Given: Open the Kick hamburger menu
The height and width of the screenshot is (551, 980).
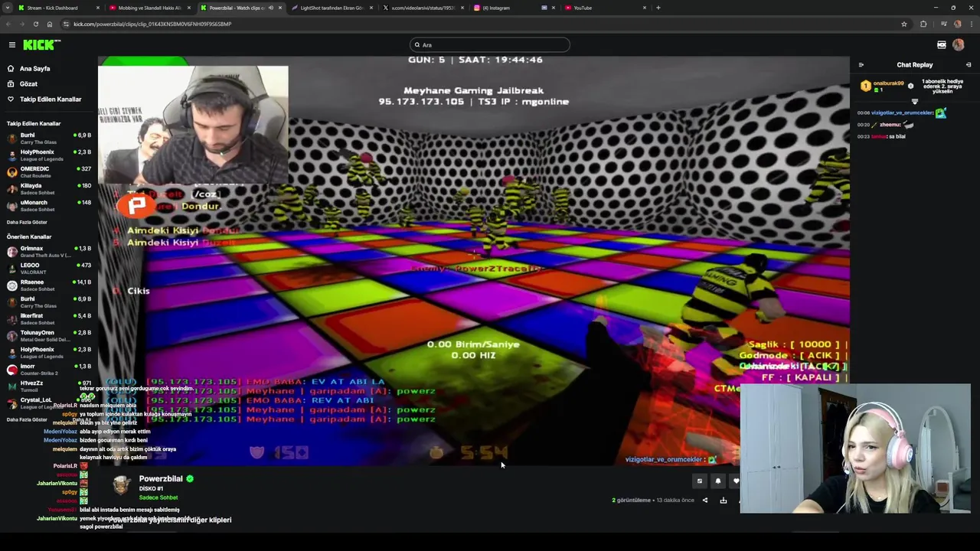Looking at the screenshot, I should (x=11, y=45).
